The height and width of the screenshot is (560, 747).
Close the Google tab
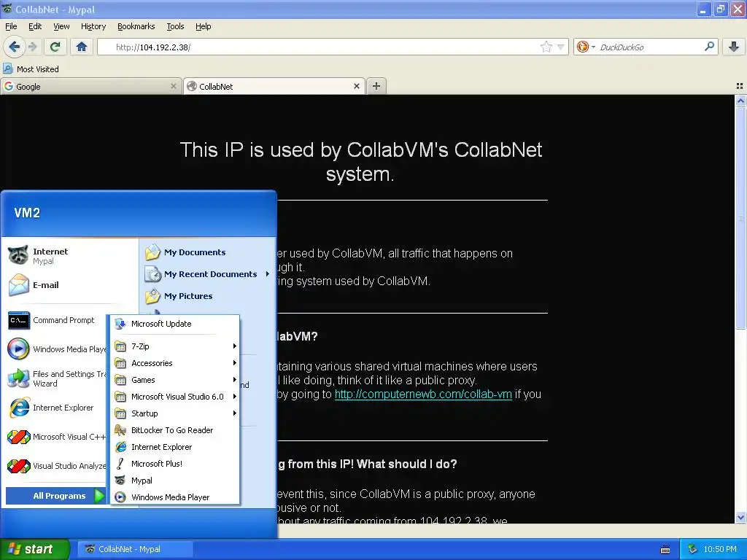coord(174,86)
